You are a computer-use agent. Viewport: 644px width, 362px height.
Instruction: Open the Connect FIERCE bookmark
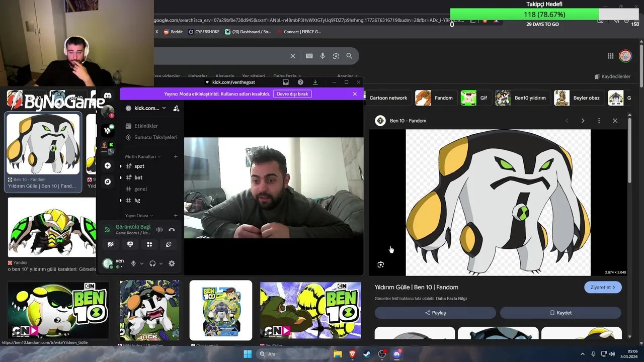pos(298,32)
